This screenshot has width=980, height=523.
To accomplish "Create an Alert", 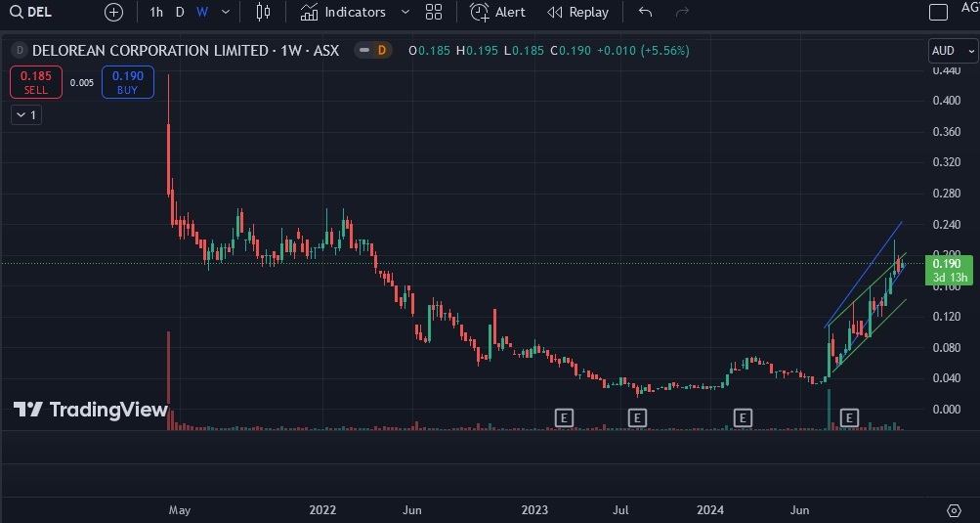I will pos(498,12).
